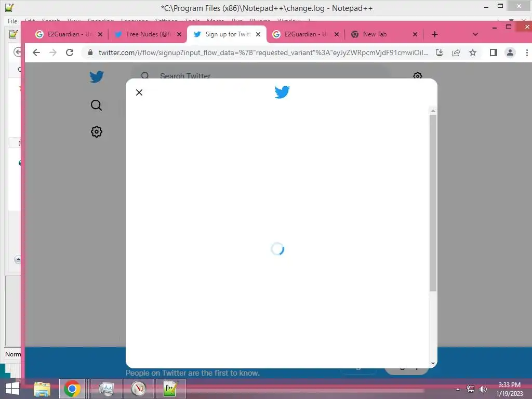Image resolution: width=532 pixels, height=399 pixels.
Task: Click Twitter logo atop the dialog
Action: 282,92
